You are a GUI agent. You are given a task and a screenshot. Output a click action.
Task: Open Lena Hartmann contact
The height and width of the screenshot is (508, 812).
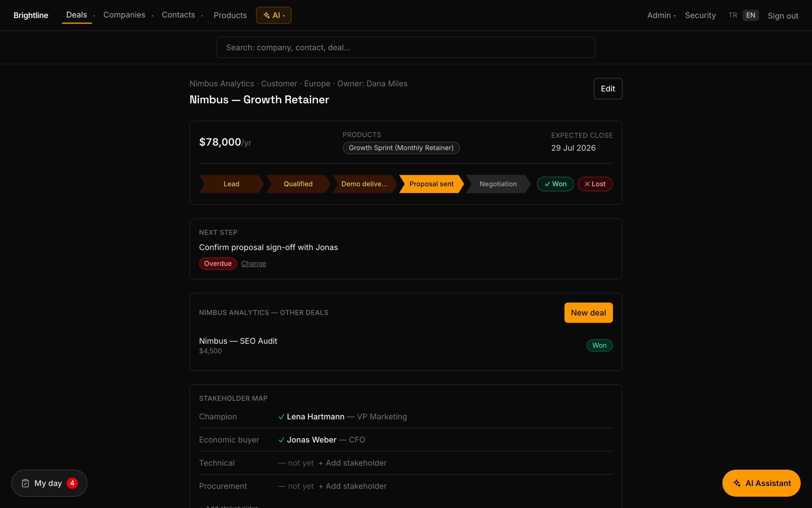[315, 417]
